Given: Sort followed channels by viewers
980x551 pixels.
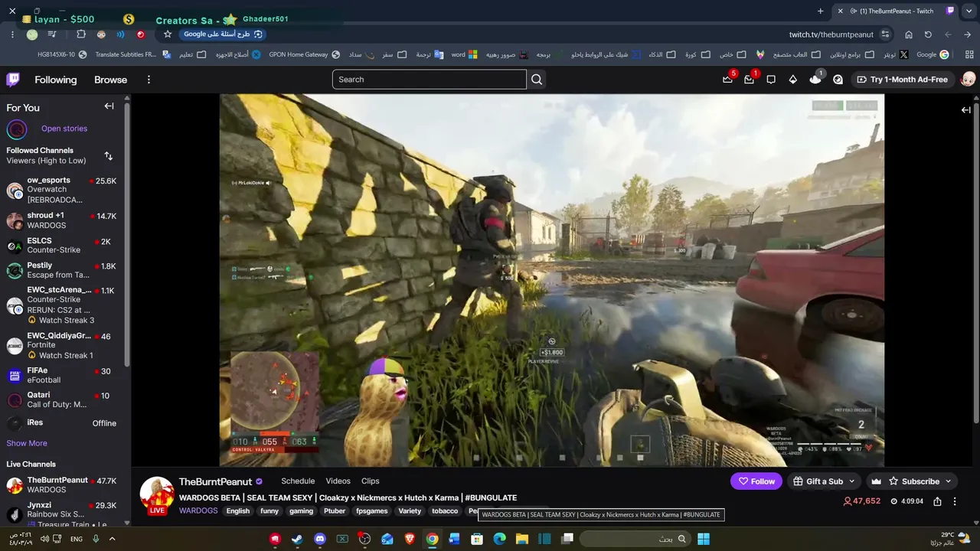Looking at the screenshot, I should [109, 156].
